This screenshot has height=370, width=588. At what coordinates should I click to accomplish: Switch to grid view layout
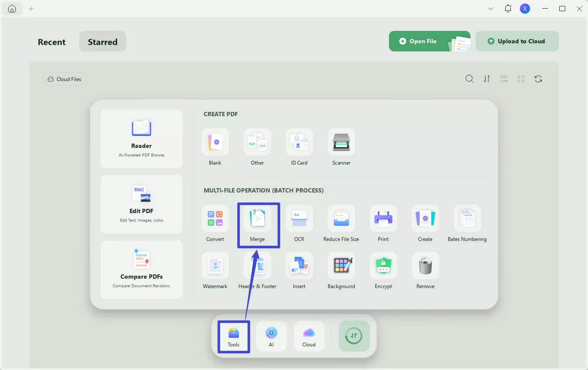point(521,79)
